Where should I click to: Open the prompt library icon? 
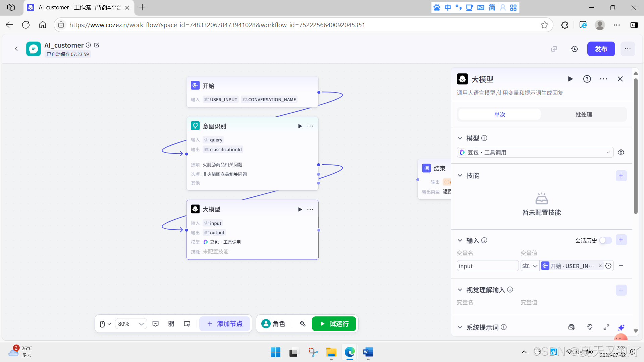click(x=572, y=327)
